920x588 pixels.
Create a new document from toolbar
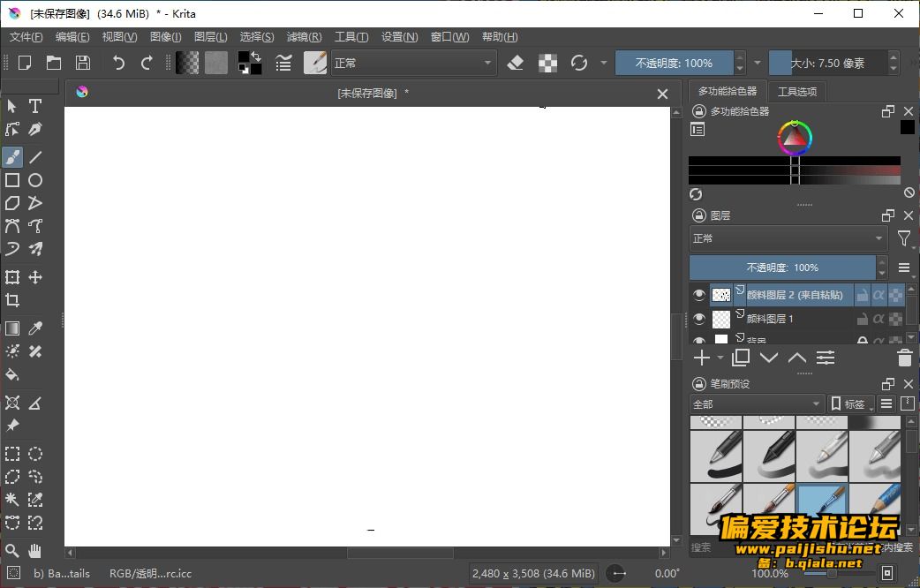coord(25,63)
